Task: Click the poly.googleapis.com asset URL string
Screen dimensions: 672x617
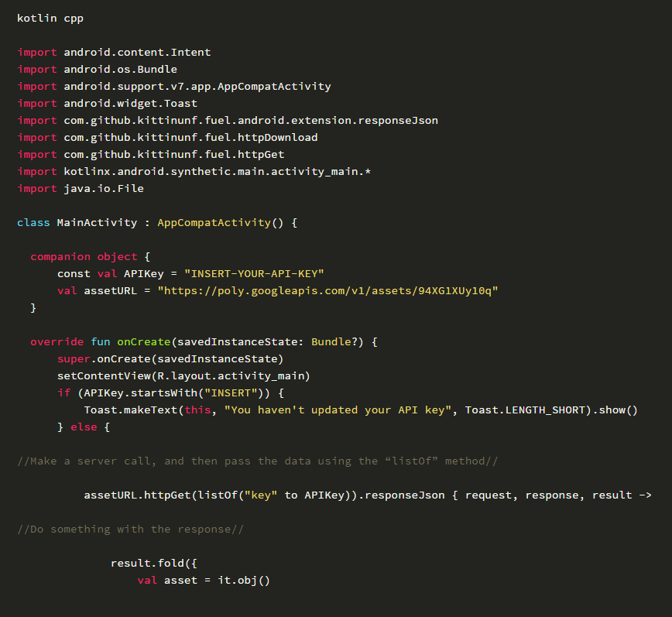Action: (x=327, y=290)
